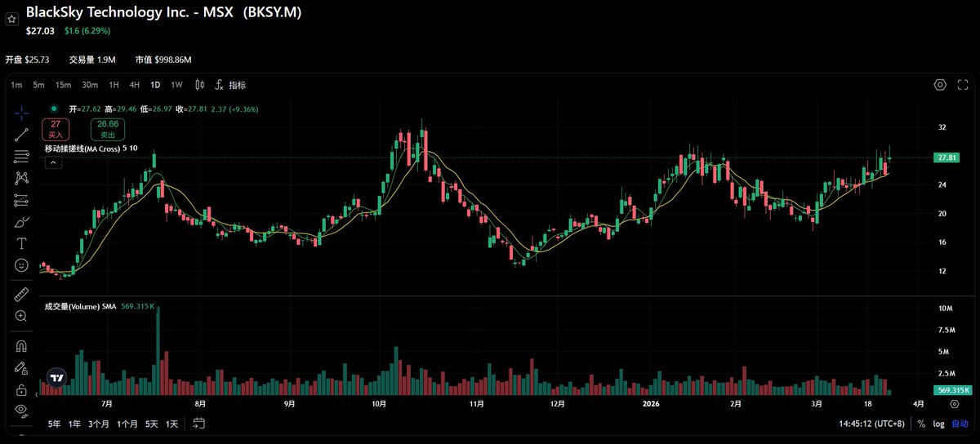
Task: Click the 交易量 1.9M volume text
Action: (92, 60)
